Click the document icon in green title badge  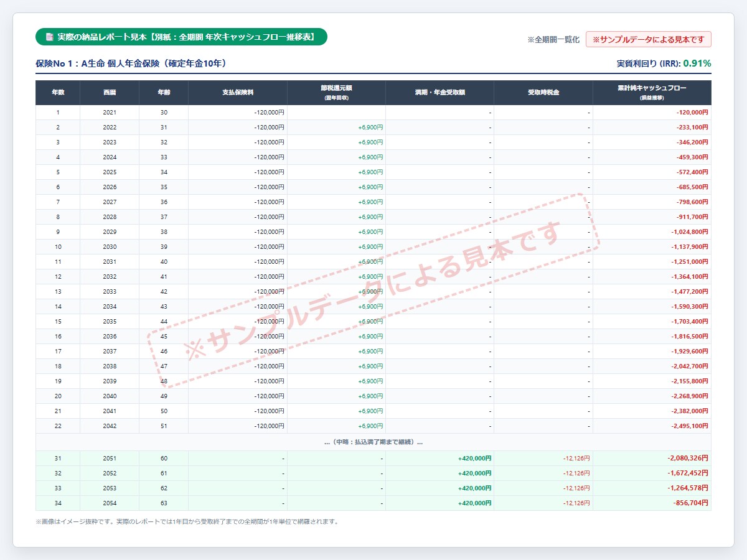(50, 37)
